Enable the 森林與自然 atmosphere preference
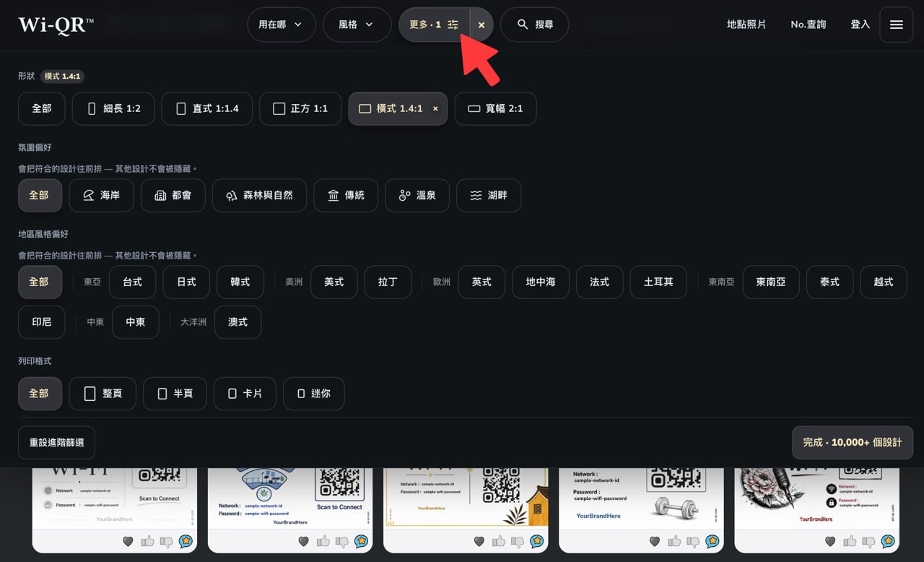The height and width of the screenshot is (562, 924). pyautogui.click(x=259, y=195)
